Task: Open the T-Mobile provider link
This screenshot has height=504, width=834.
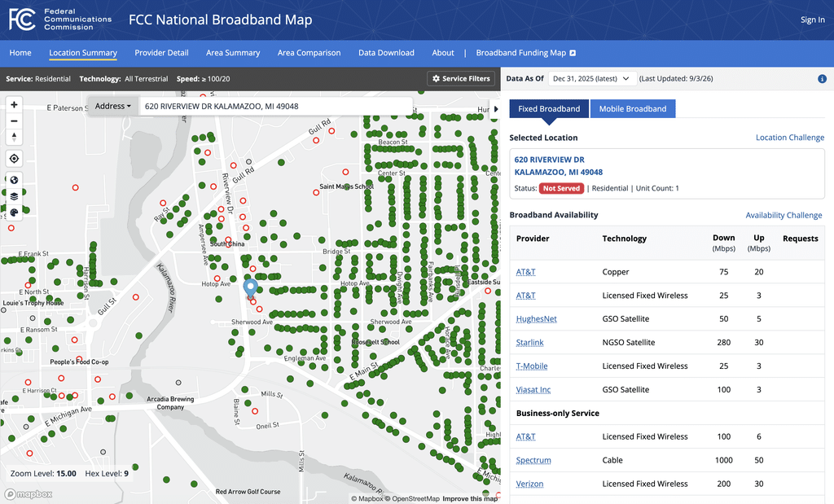Action: pos(531,366)
